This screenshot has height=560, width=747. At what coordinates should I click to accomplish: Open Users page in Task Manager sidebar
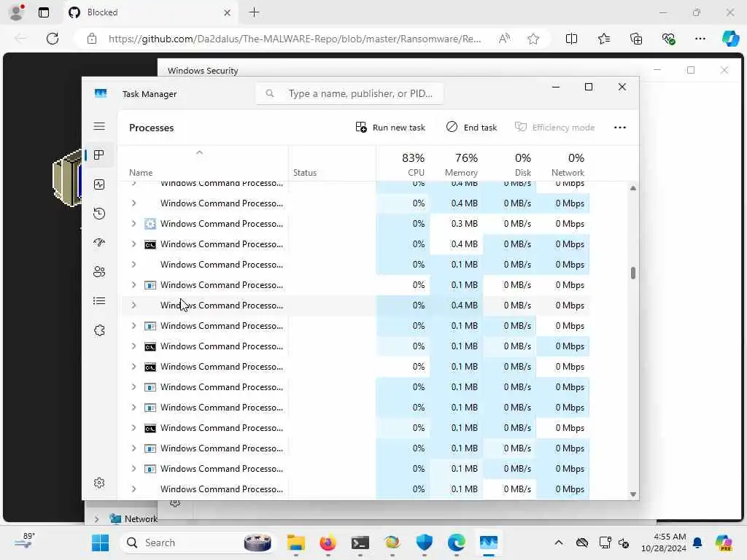pos(99,272)
